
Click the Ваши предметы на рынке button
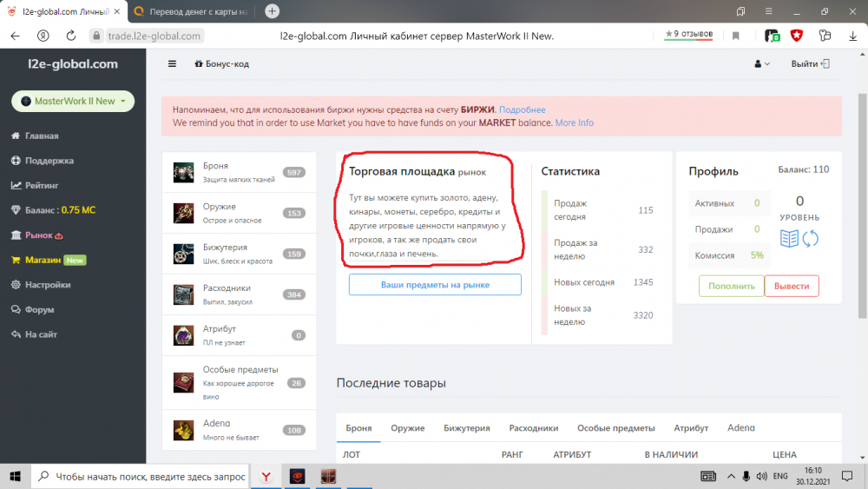(435, 285)
